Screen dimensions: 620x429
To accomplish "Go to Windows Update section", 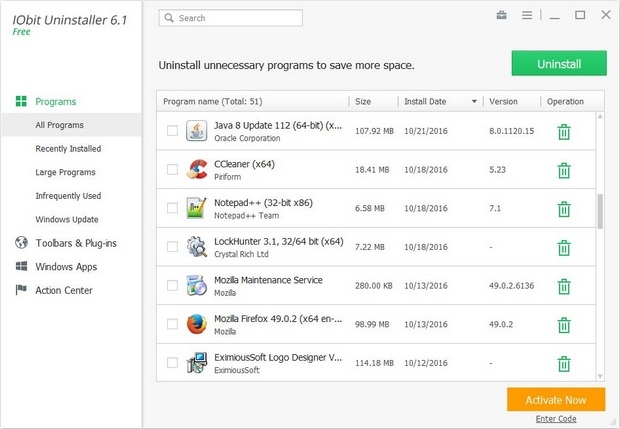I will 67,219.
